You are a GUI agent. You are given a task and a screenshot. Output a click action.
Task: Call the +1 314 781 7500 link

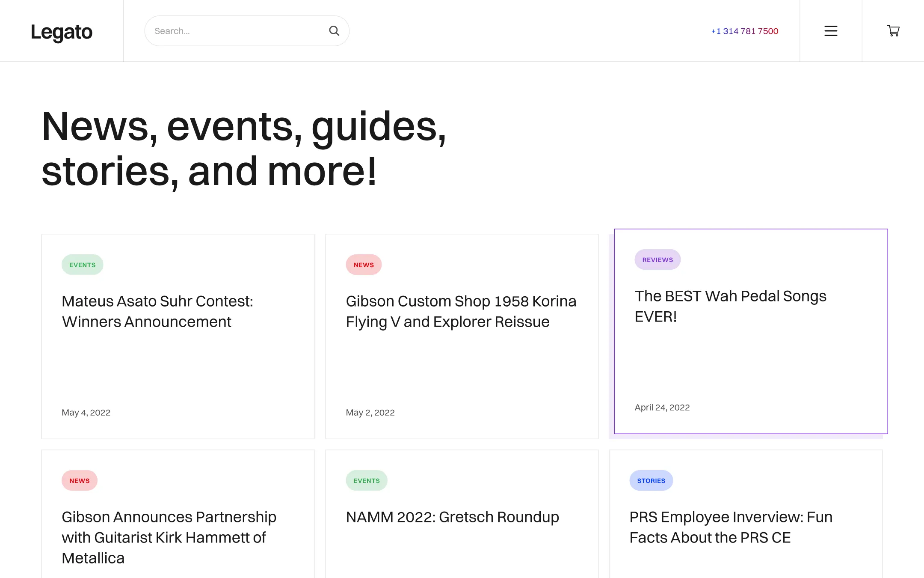(744, 31)
